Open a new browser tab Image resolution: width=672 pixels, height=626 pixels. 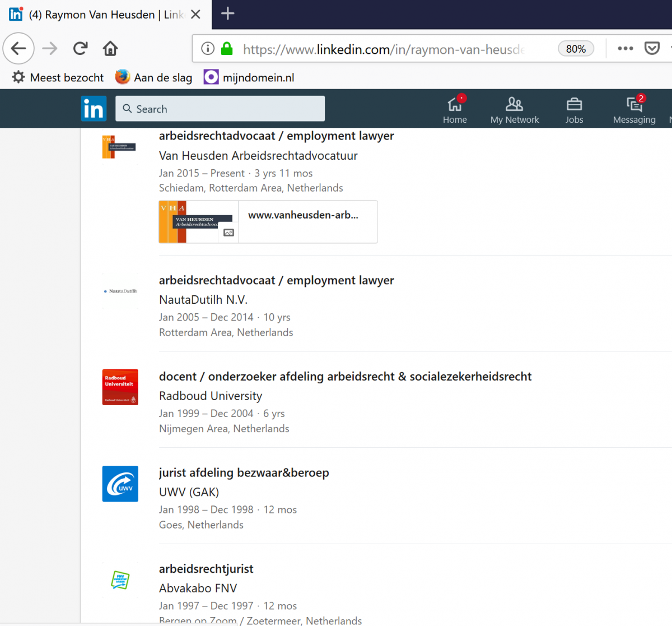227,15
